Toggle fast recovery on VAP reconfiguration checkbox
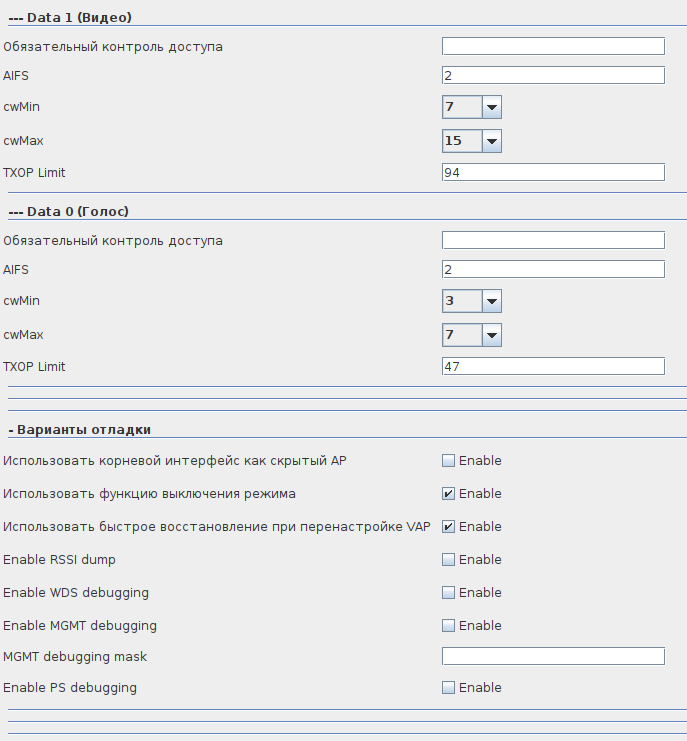687x741 pixels. pos(449,527)
